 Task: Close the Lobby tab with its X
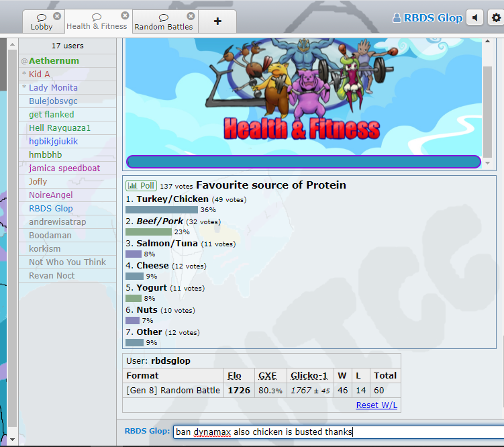[56, 16]
